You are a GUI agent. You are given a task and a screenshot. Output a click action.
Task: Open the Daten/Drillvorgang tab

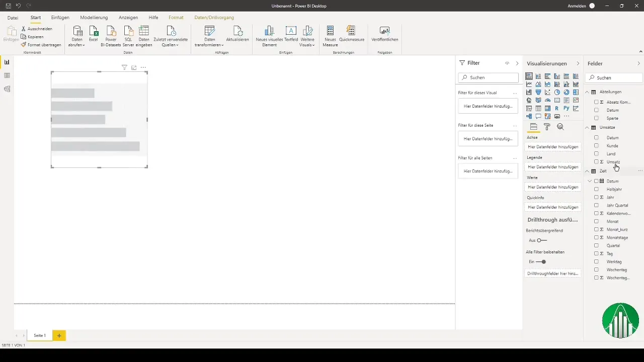pos(214,18)
